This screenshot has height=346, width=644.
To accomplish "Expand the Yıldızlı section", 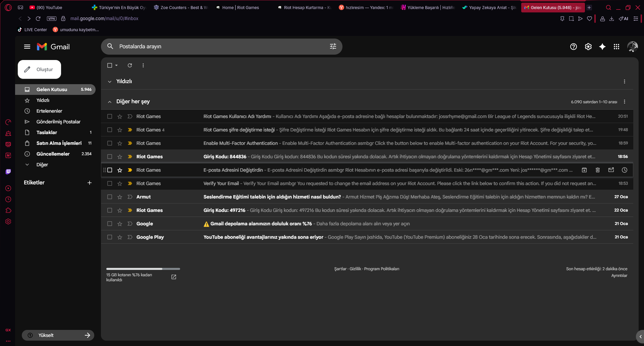I will 110,81.
